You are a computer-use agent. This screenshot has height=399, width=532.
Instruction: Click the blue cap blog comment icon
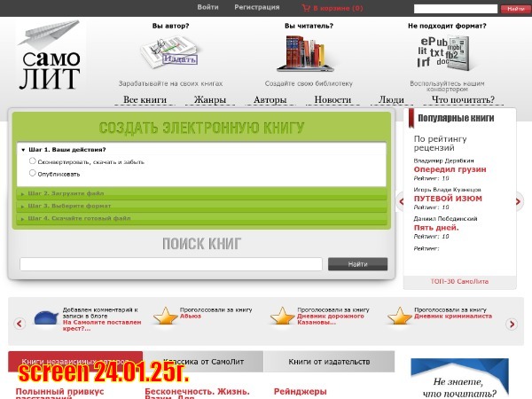click(x=46, y=317)
